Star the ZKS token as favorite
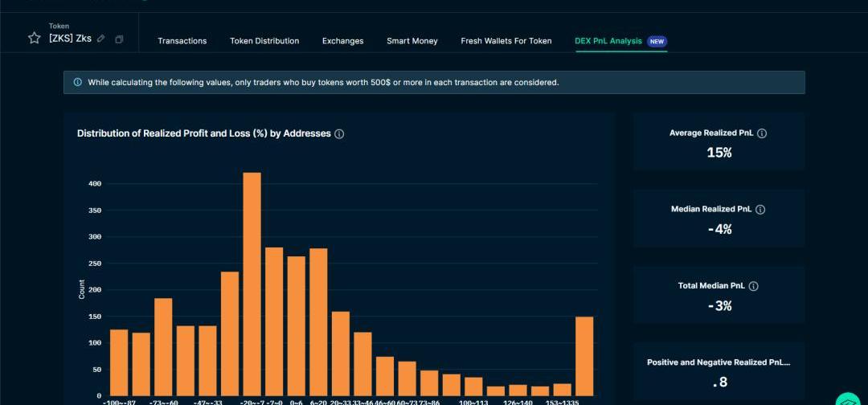 (34, 38)
